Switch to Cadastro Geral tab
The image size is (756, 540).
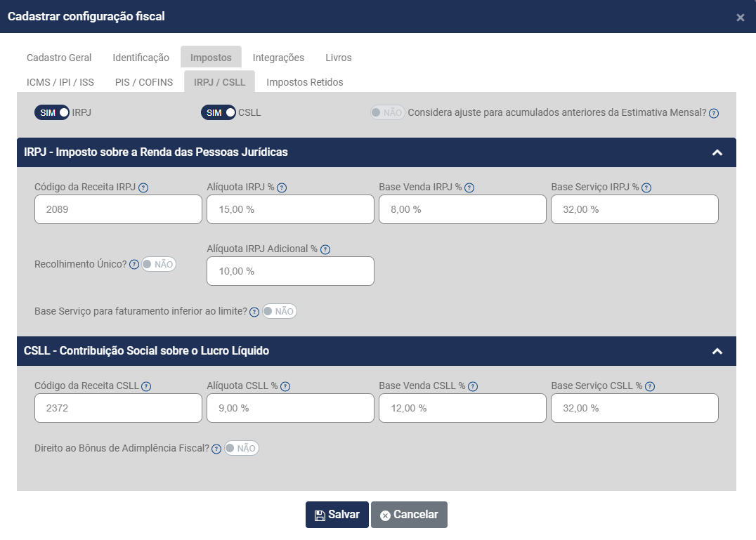coord(59,58)
